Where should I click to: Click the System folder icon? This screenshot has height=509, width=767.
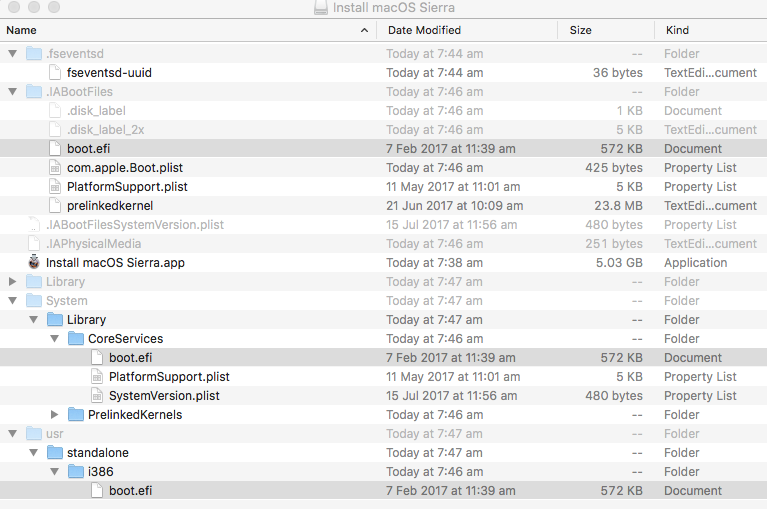(34, 301)
